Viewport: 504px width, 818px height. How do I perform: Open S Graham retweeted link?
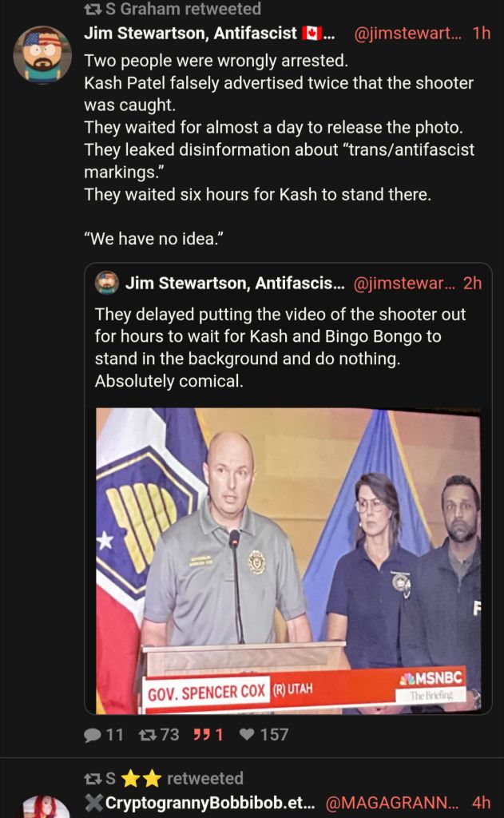(x=183, y=9)
